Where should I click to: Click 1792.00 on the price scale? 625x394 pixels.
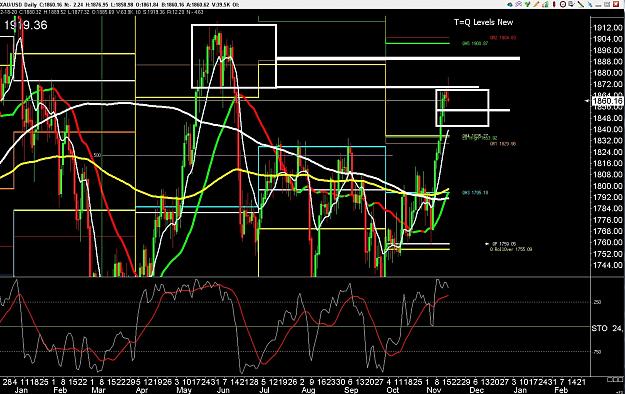[x=608, y=197]
